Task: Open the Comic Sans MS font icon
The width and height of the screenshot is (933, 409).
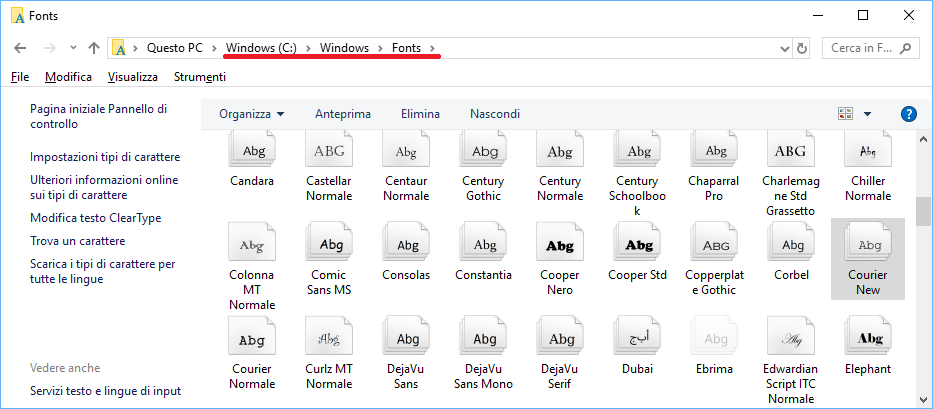Action: [329, 245]
